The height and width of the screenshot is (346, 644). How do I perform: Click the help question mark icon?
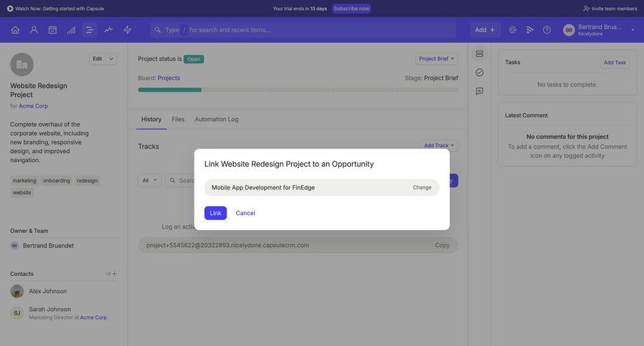(547, 30)
